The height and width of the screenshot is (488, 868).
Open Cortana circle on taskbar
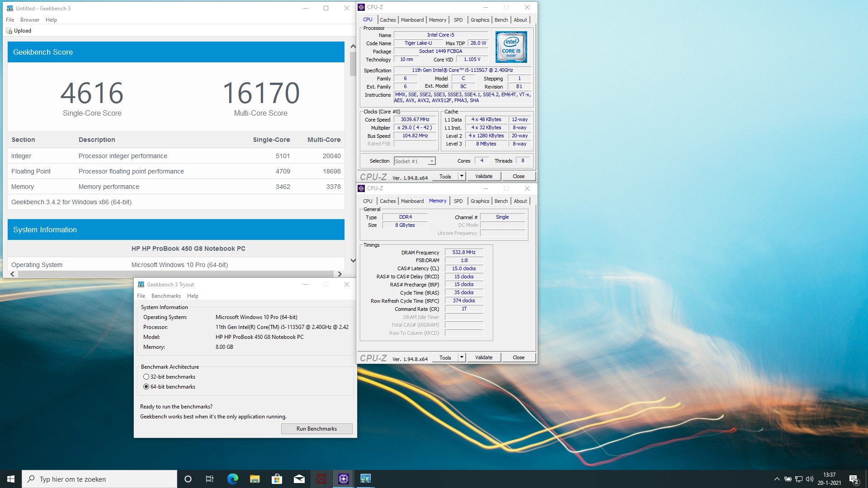188,479
